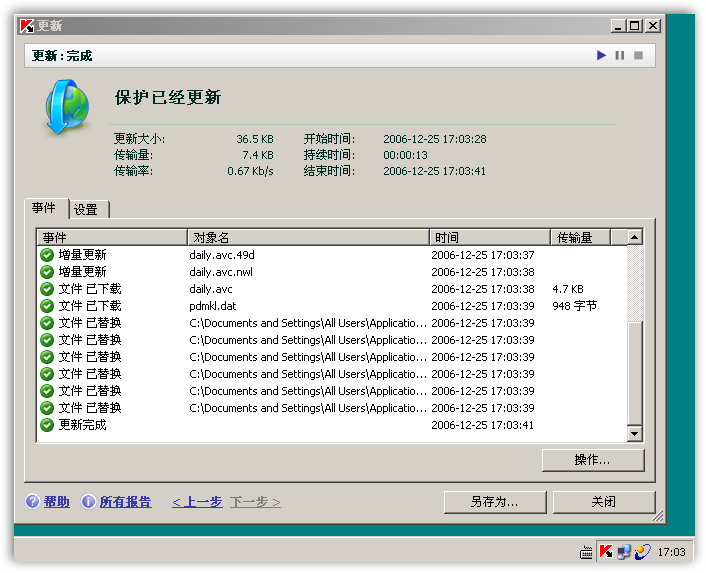Click the 关闭 button
This screenshot has width=706, height=573.
pyautogui.click(x=604, y=502)
